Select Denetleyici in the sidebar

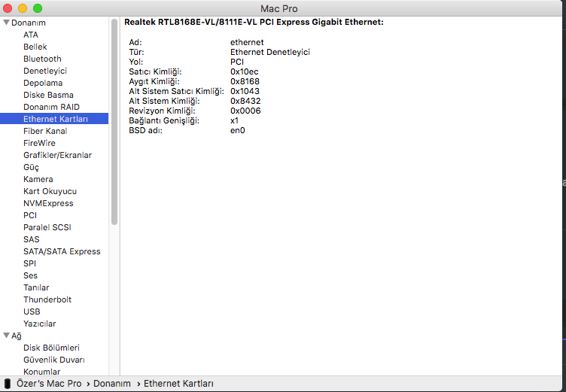[x=45, y=71]
